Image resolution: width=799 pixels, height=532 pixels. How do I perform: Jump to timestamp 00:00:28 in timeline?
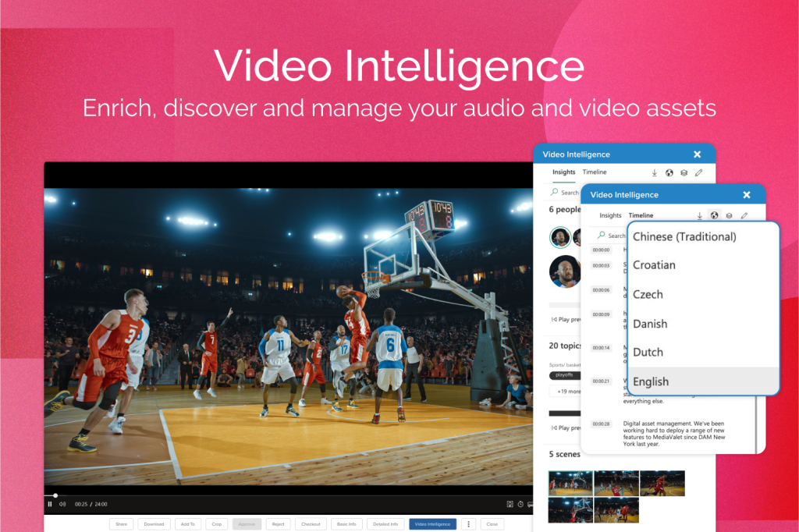click(602, 424)
